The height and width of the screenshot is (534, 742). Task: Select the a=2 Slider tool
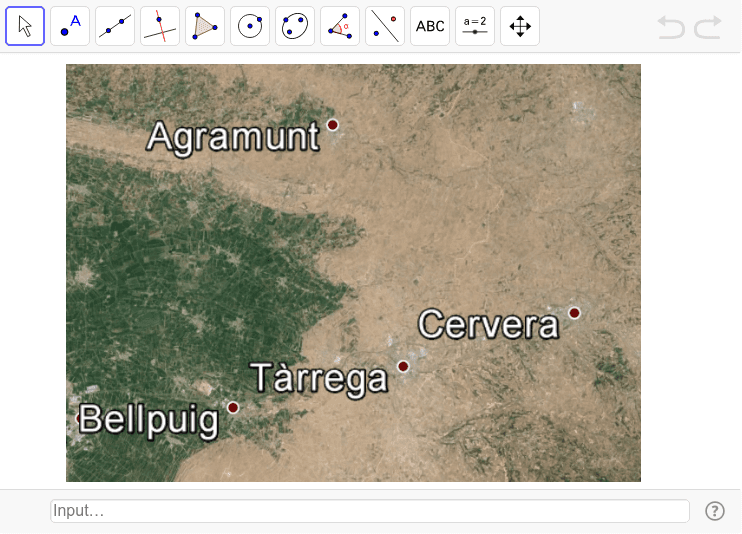click(x=475, y=26)
